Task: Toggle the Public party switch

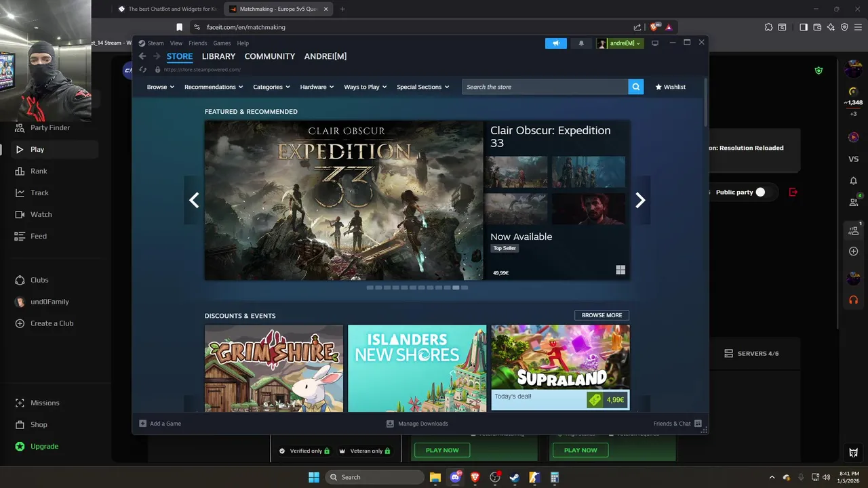Action: [x=760, y=192]
